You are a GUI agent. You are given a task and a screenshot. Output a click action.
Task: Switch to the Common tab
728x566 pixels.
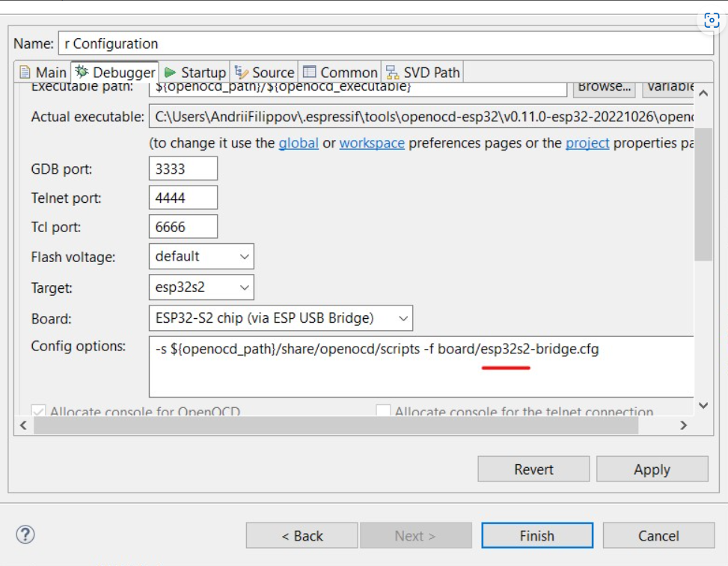pyautogui.click(x=340, y=72)
